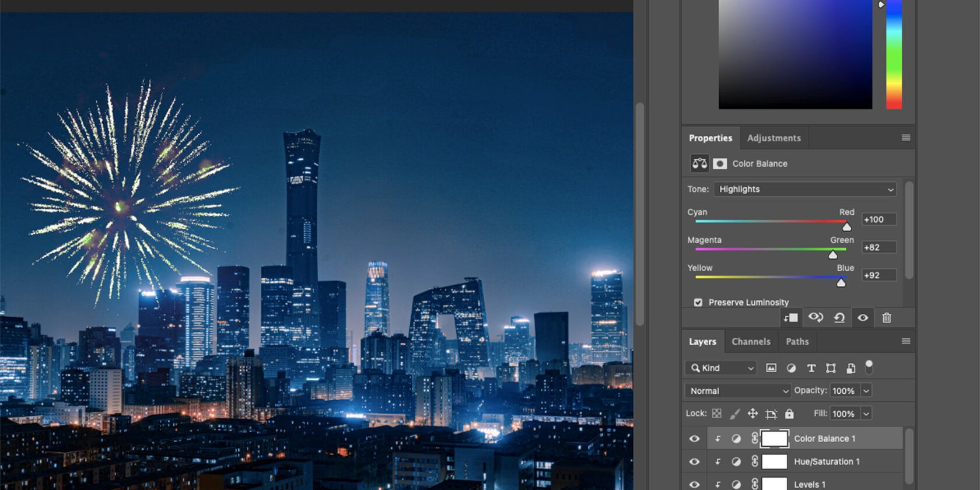Open the Tone dropdown showing Highlights

[804, 189]
